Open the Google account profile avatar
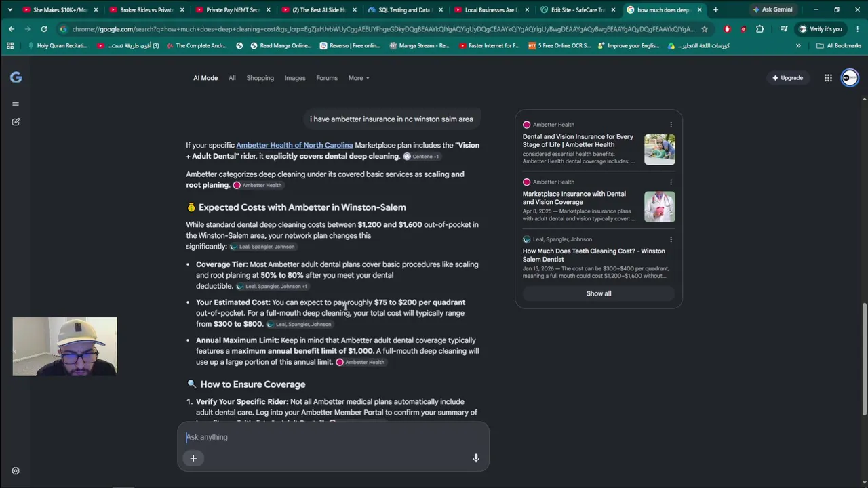This screenshot has height=488, width=868. click(x=850, y=78)
